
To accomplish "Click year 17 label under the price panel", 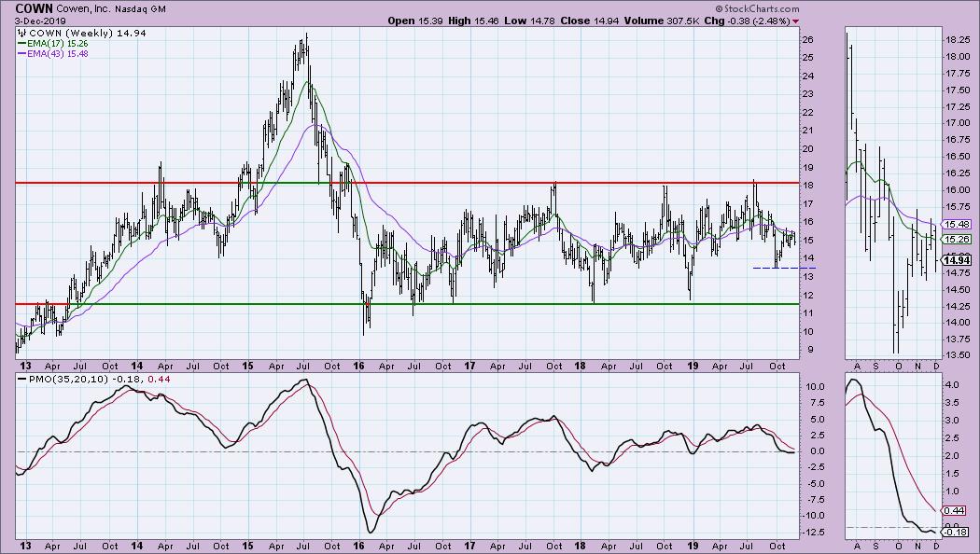I will pyautogui.click(x=469, y=366).
